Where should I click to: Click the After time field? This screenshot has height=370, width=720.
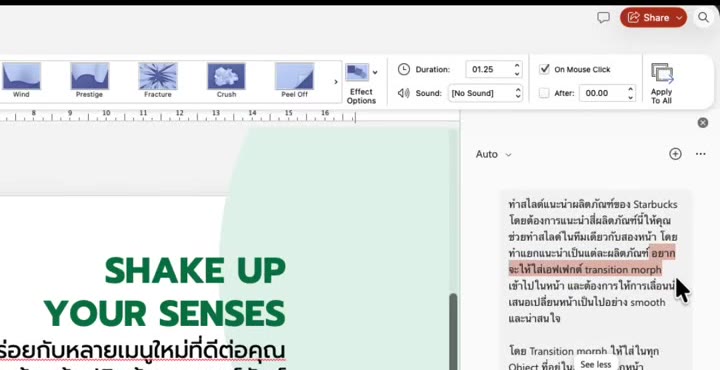602,93
